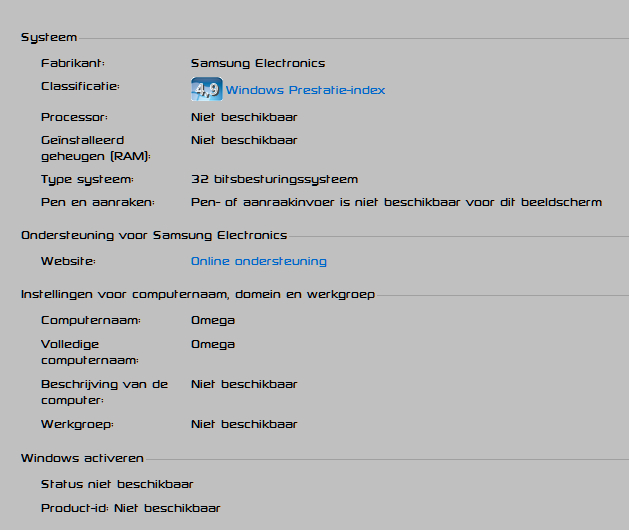This screenshot has height=530, width=629.
Task: Click the 4,9 performance score badge icon
Action: click(207, 89)
